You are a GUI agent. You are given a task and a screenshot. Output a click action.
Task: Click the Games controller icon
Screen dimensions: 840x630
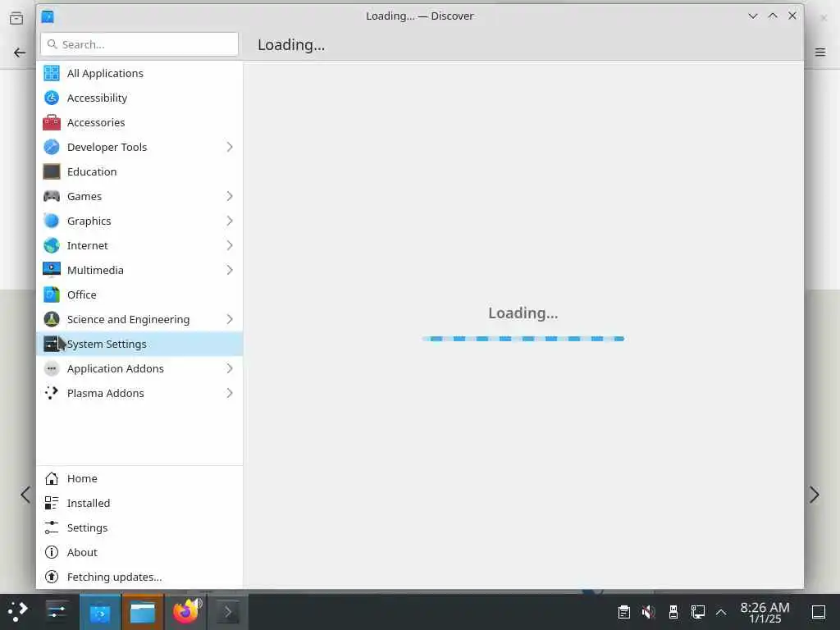click(52, 197)
